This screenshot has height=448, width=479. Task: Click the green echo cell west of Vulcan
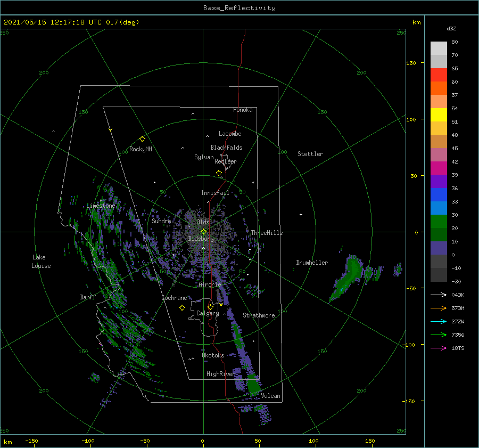pyautogui.click(x=253, y=384)
